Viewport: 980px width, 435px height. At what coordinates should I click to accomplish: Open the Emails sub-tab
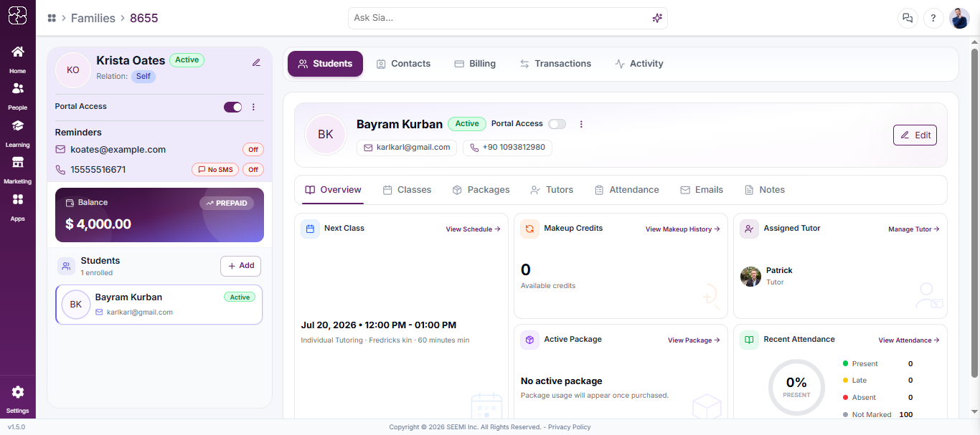(x=702, y=190)
